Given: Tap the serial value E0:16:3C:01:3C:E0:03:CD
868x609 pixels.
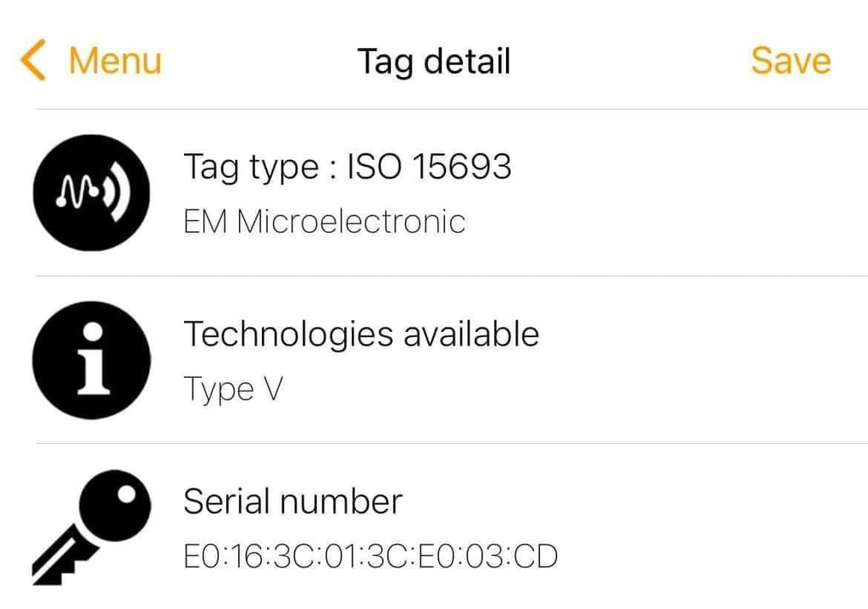Looking at the screenshot, I should [370, 556].
